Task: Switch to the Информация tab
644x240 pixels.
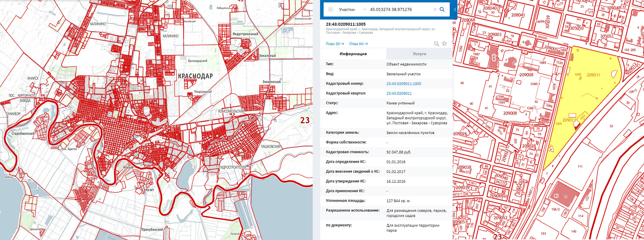Action: point(353,54)
